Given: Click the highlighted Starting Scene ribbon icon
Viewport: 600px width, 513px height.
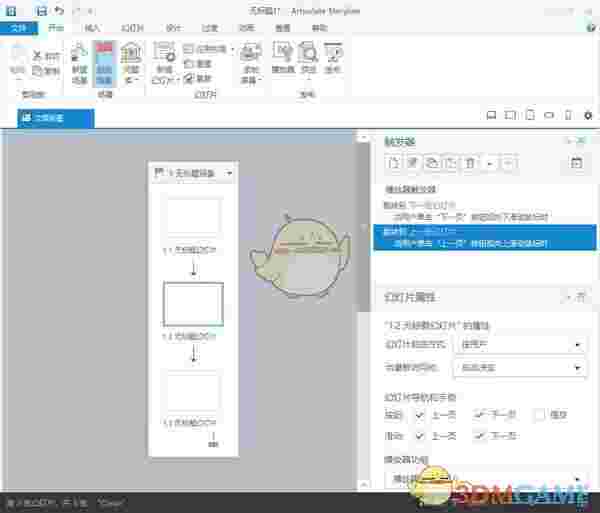Looking at the screenshot, I should coord(104,64).
